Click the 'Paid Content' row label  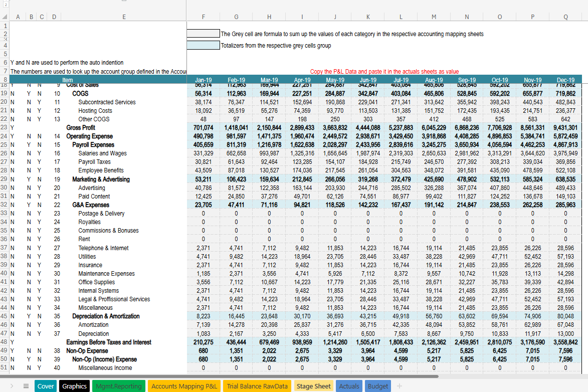[x=94, y=196]
